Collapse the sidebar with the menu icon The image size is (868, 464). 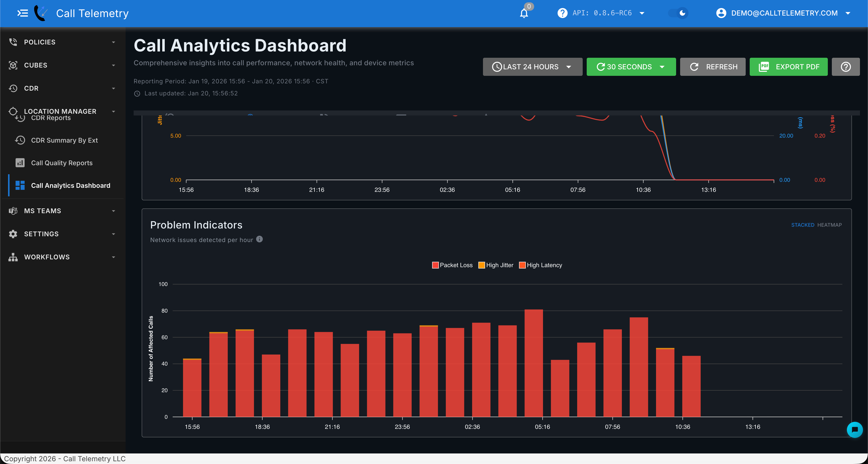point(23,13)
